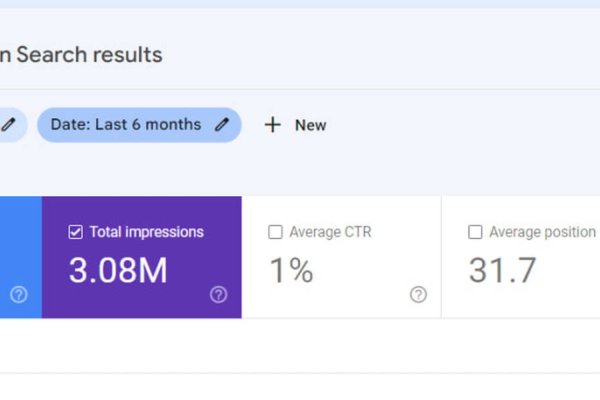This screenshot has width=600, height=400.
Task: Enable the Average position checkbox
Action: pyautogui.click(x=475, y=232)
